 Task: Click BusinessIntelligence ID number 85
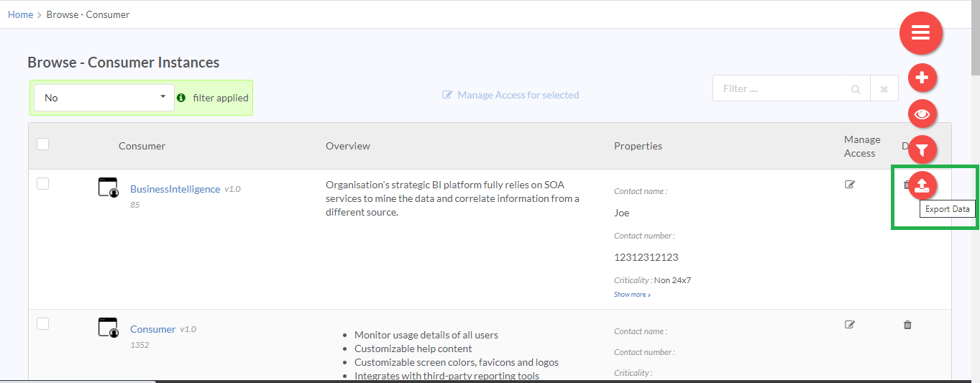click(x=134, y=205)
